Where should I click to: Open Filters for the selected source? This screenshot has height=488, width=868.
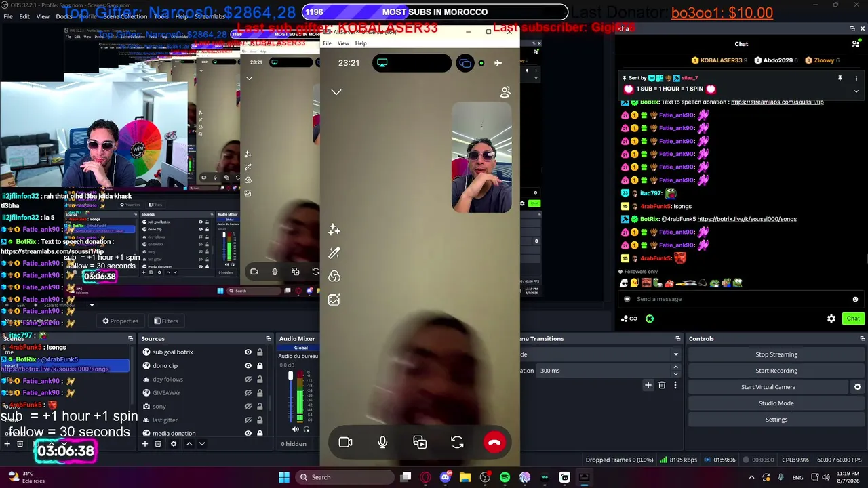point(165,321)
